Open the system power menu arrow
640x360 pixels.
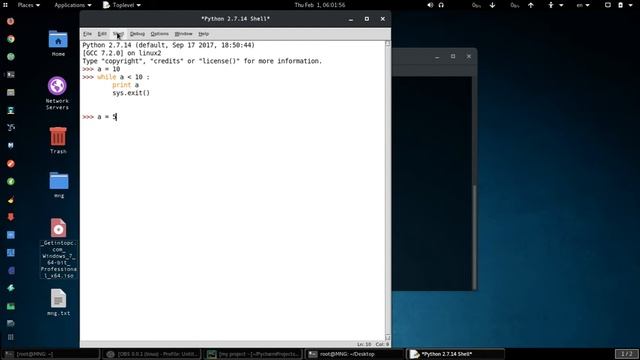pyautogui.click(x=630, y=5)
